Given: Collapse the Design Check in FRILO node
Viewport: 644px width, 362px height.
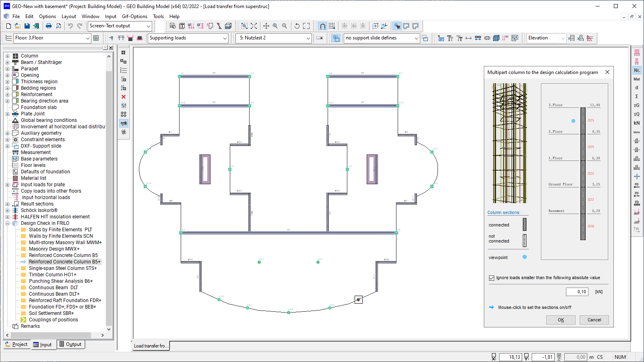Looking at the screenshot, I should (7, 223).
